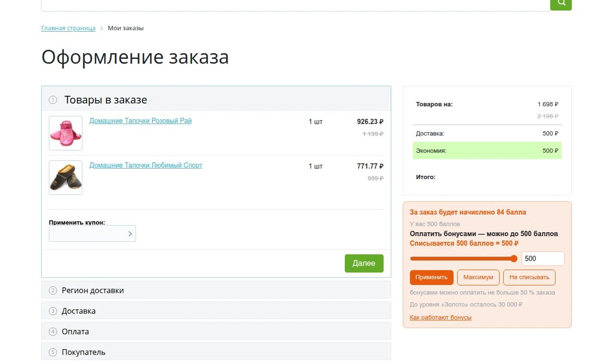
Task: Open the Как работают бонусы link
Action: tap(441, 318)
